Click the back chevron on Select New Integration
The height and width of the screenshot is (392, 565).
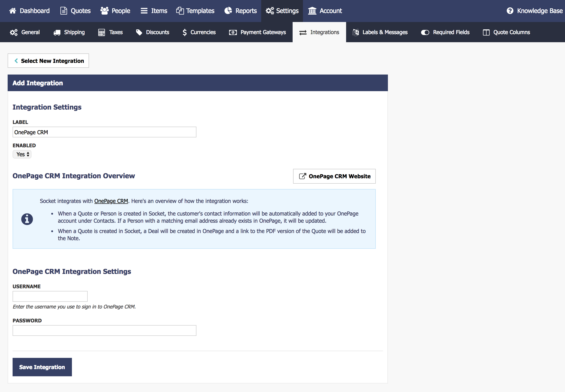point(16,61)
